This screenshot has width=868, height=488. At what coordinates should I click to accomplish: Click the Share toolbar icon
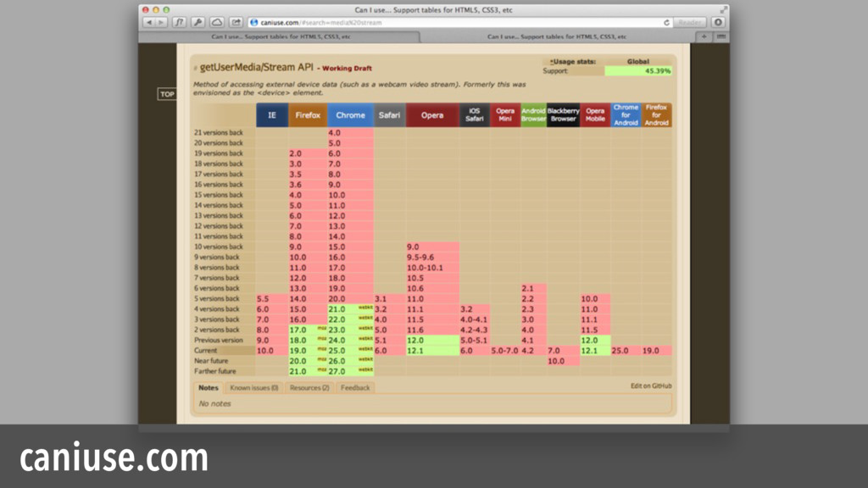point(236,23)
